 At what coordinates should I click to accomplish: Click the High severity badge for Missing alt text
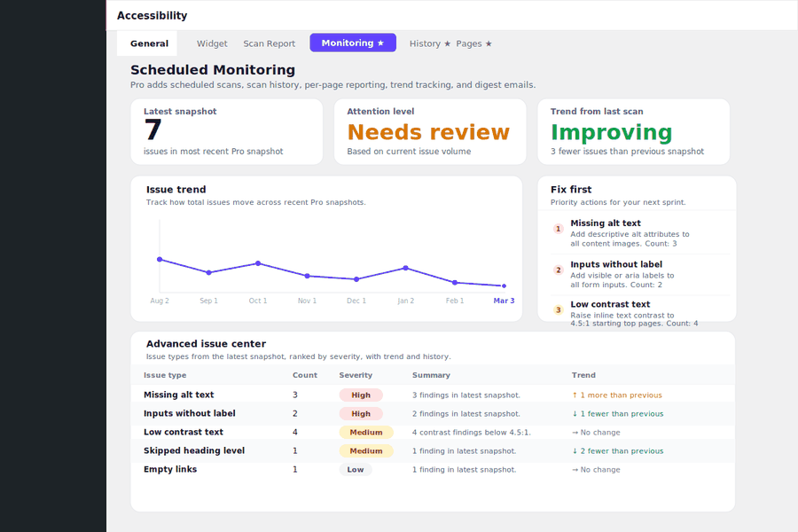(361, 395)
